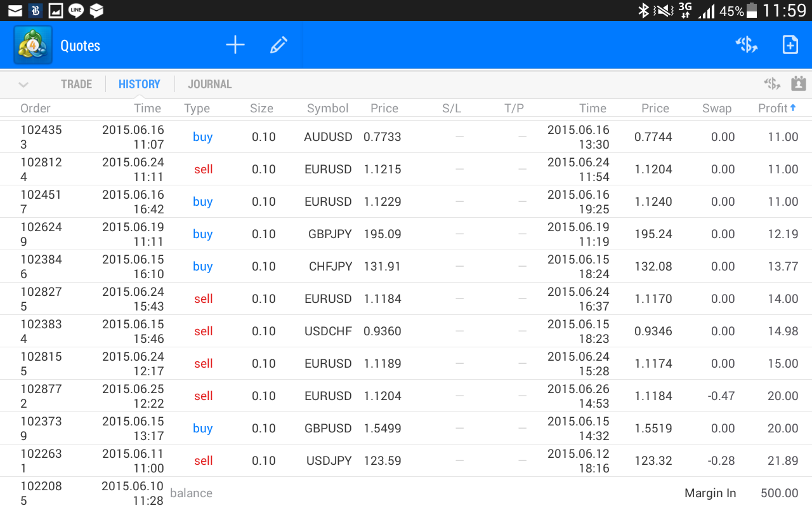
Task: Tap order number 1028124
Action: click(41, 169)
